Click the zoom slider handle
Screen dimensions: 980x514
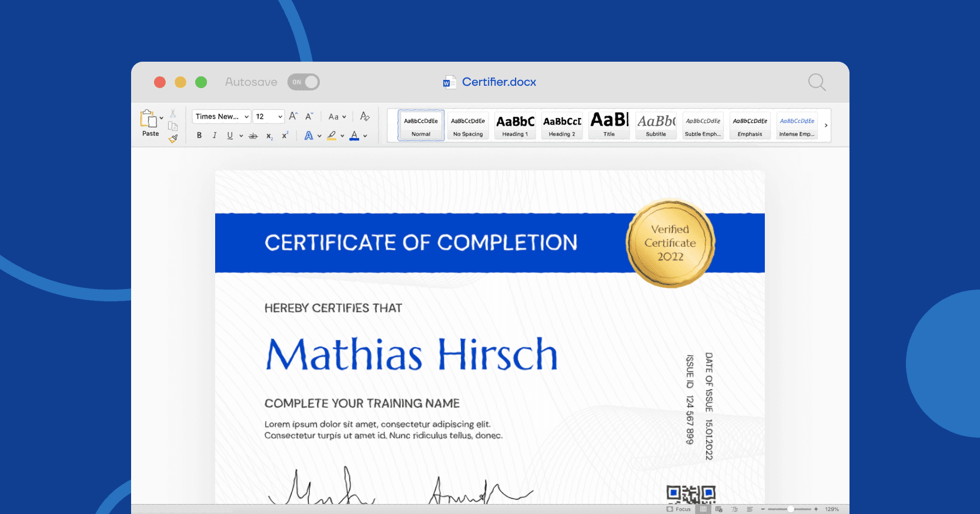[791, 509]
